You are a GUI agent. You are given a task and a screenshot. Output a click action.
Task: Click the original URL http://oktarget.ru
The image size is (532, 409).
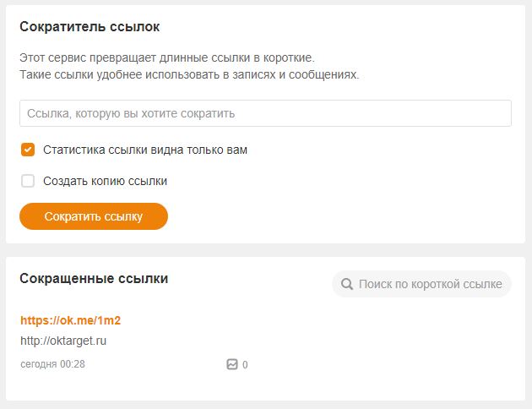click(63, 341)
